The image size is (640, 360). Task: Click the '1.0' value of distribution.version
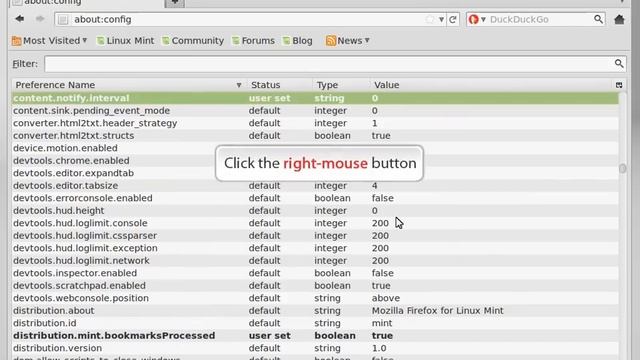click(379, 348)
